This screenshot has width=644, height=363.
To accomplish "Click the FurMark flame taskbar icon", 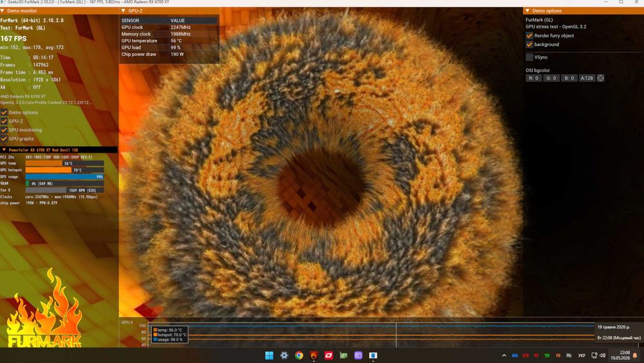I will (314, 355).
